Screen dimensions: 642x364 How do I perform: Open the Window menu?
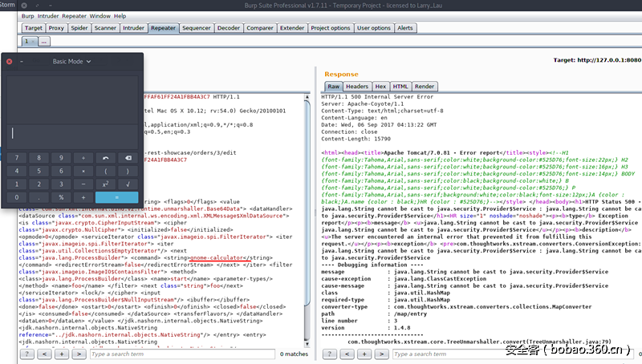click(x=100, y=16)
